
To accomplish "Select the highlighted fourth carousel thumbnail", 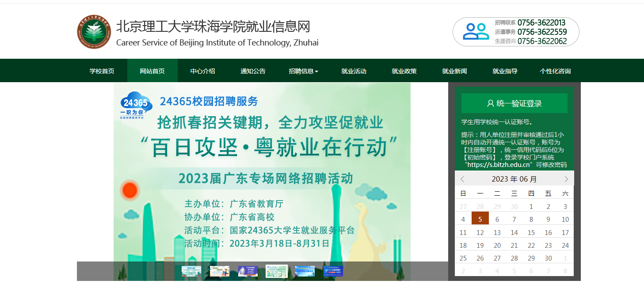I will [x=277, y=271].
